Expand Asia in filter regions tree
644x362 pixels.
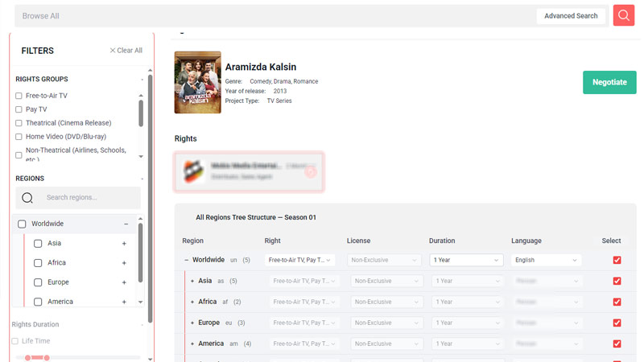click(x=124, y=244)
